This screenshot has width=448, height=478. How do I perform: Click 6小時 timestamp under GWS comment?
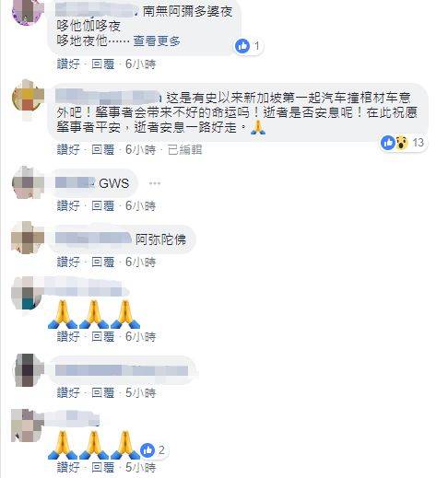tap(141, 205)
